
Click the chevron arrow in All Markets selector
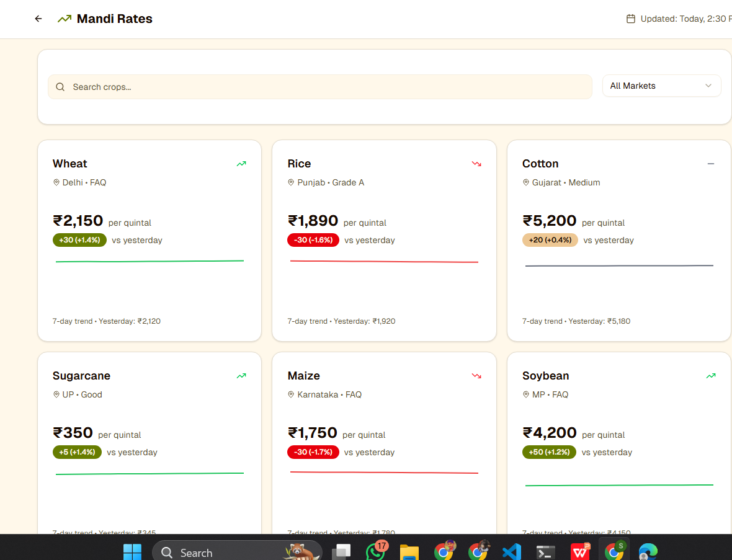[708, 86]
